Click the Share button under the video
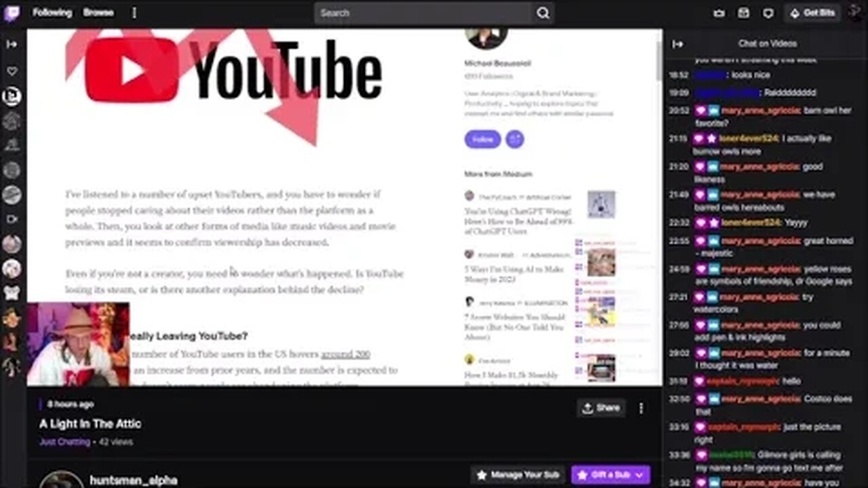 pos(601,408)
